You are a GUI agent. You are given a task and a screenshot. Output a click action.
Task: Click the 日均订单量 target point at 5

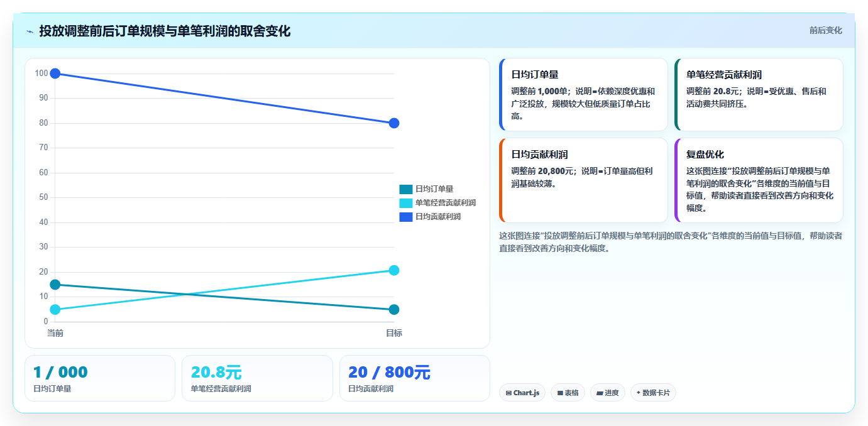tap(394, 310)
